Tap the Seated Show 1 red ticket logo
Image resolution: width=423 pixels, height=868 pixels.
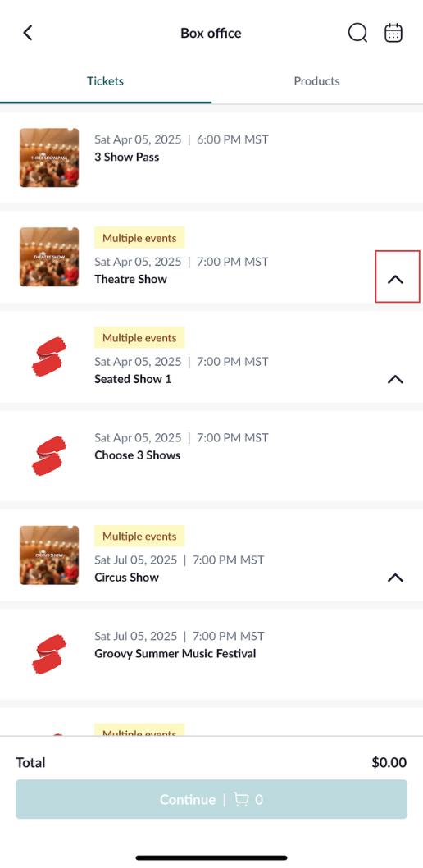point(48,357)
